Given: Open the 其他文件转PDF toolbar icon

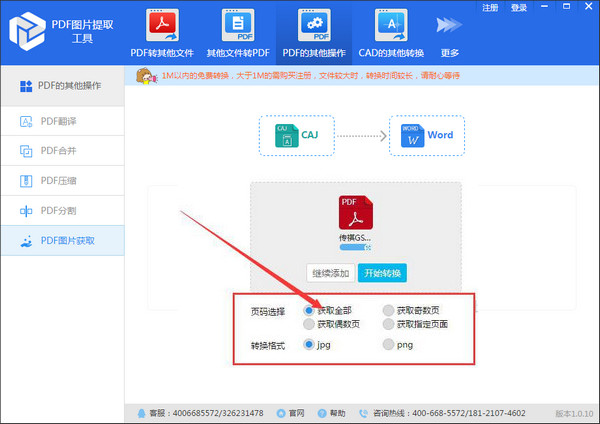Looking at the screenshot, I should tap(238, 25).
